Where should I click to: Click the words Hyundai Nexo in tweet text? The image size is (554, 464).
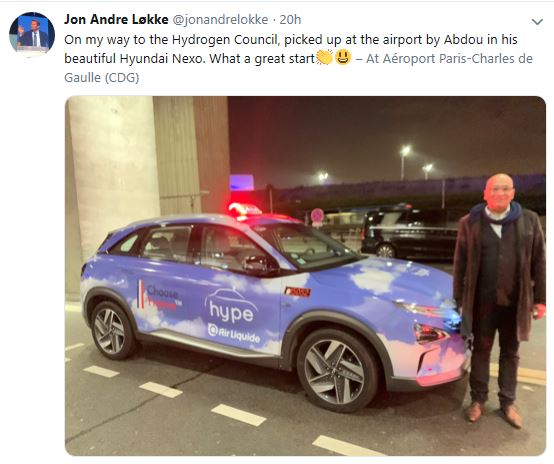[x=162, y=58]
